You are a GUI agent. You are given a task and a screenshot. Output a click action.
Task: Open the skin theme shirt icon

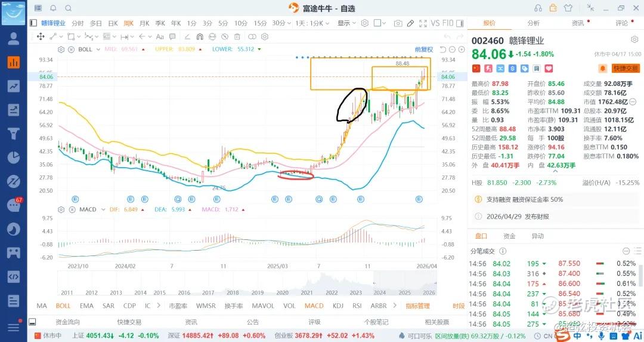point(568,8)
